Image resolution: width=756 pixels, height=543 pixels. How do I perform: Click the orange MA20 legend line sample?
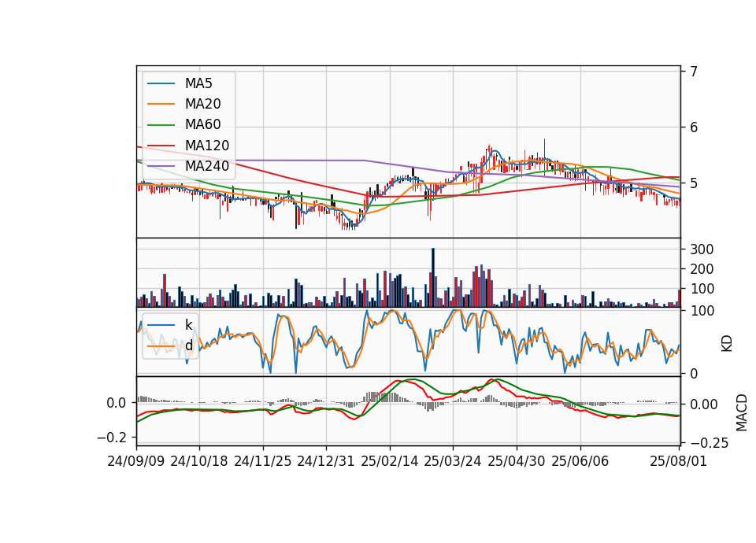pos(161,104)
